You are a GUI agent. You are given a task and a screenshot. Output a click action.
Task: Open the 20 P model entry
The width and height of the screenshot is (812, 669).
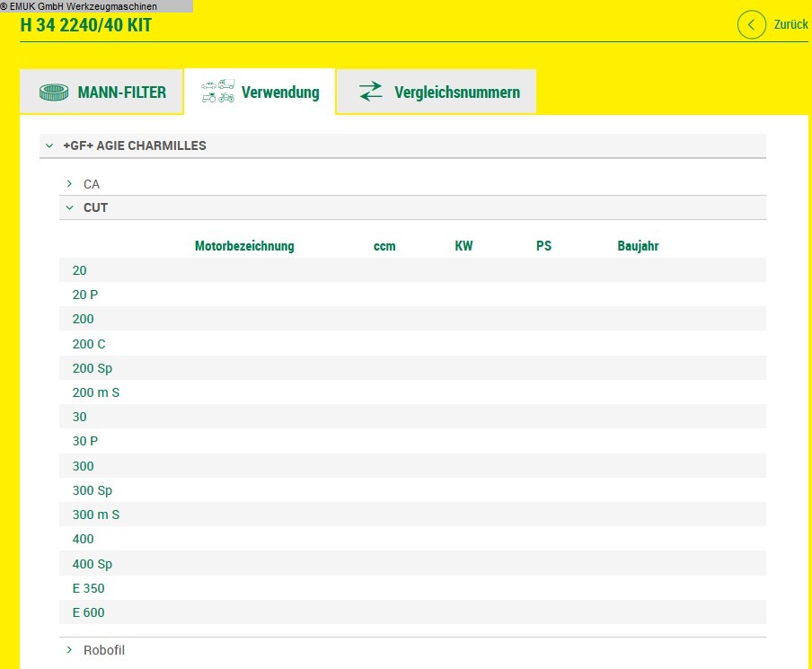[85, 295]
